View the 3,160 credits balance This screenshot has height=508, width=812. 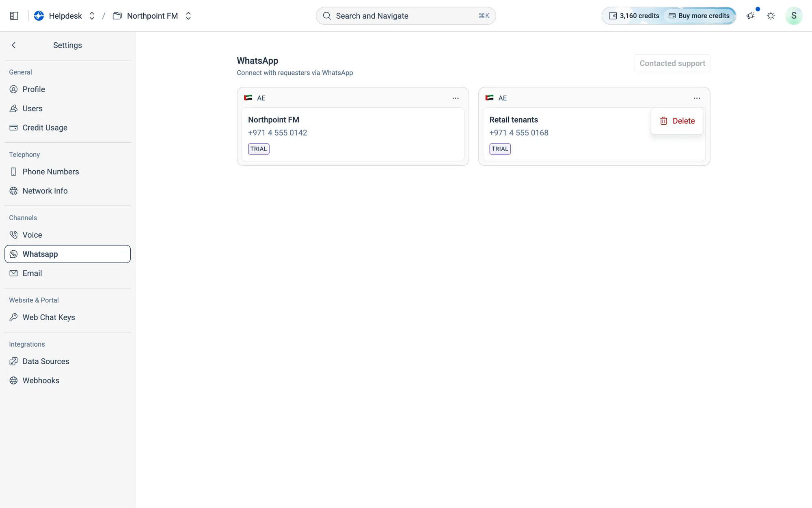(x=634, y=16)
